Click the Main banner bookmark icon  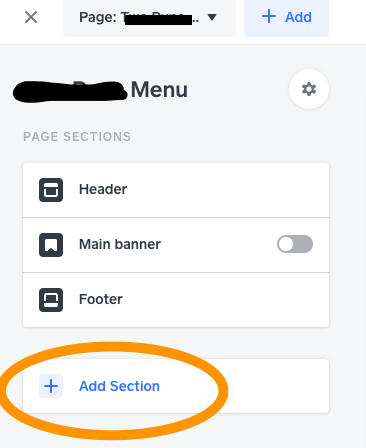(x=51, y=245)
